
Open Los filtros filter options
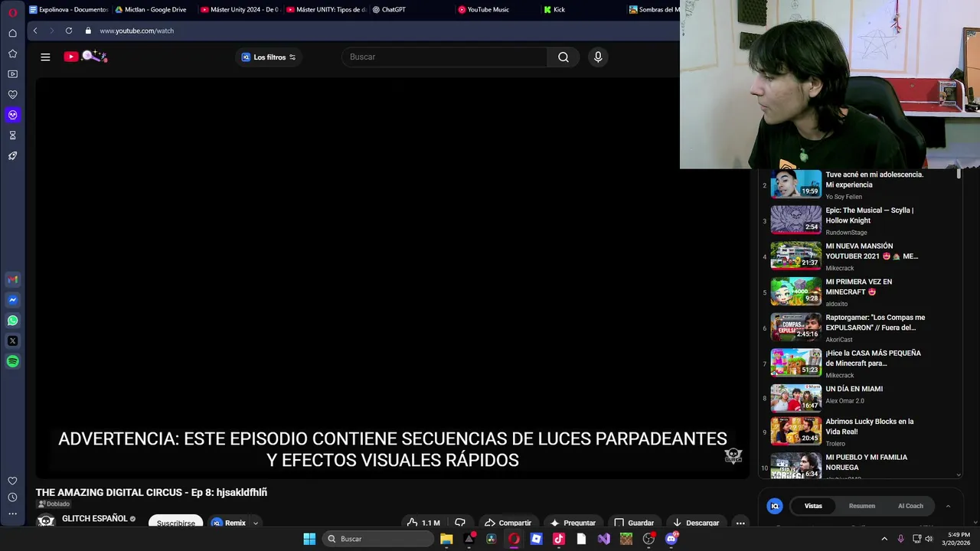(269, 57)
